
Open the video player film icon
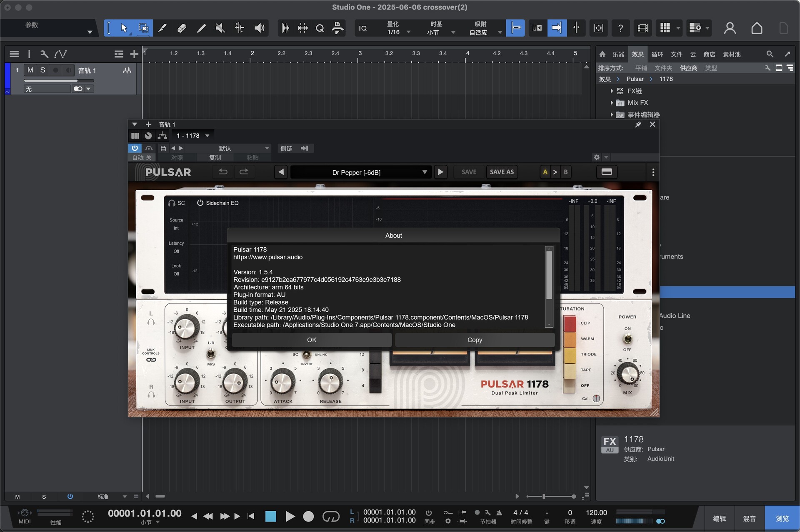click(x=642, y=28)
